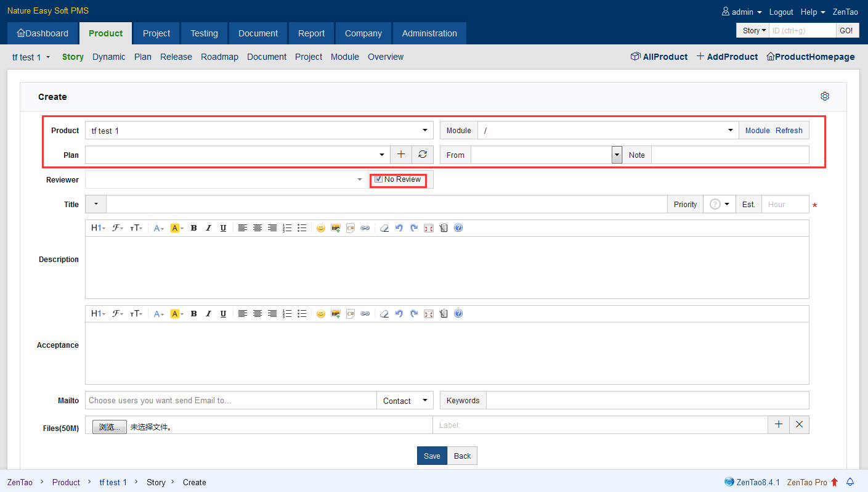Open highlight color picker in Description editor

point(177,228)
